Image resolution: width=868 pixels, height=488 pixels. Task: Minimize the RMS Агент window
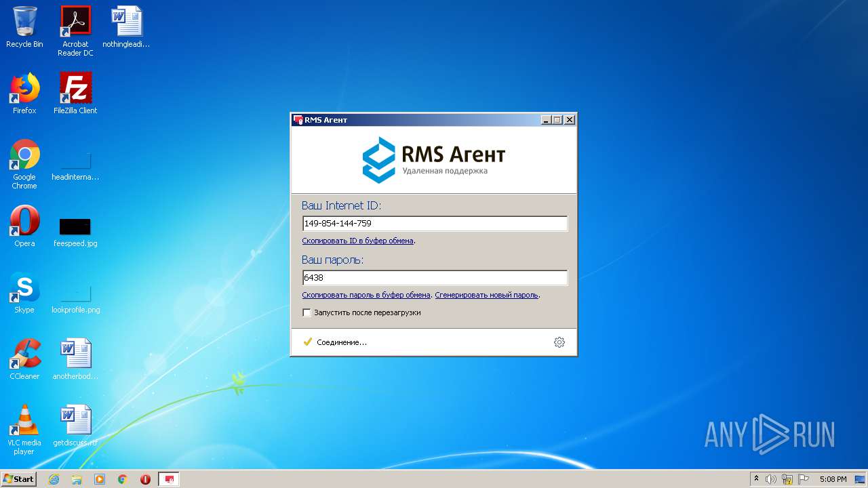coord(546,120)
